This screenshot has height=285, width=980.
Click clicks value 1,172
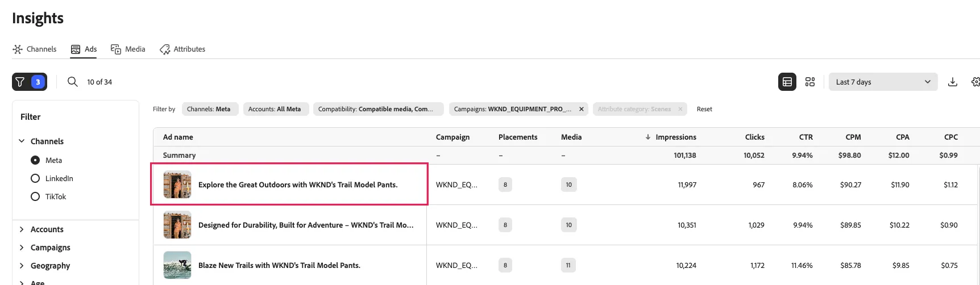[x=758, y=265]
